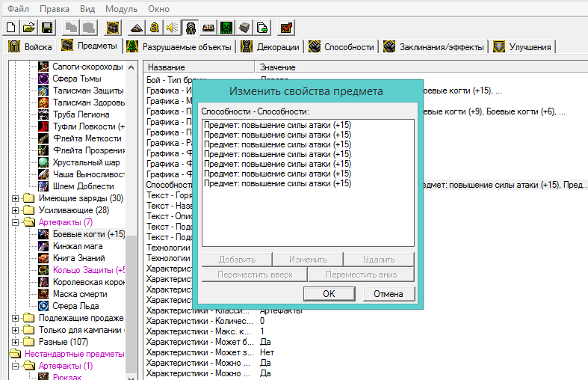
Task: Open the Trigger Editor icon with letter a
Action: point(155,28)
